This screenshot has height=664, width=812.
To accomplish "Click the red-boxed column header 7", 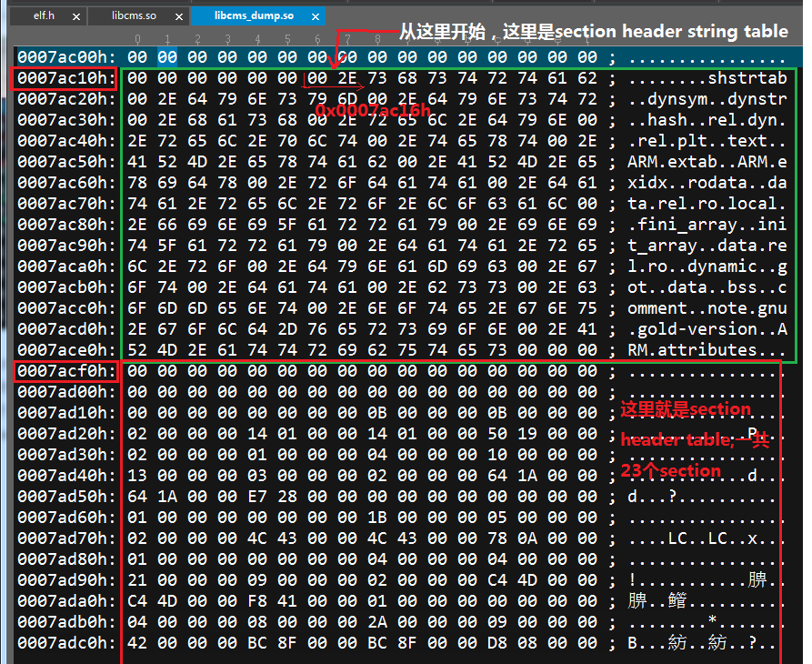I will pos(348,40).
